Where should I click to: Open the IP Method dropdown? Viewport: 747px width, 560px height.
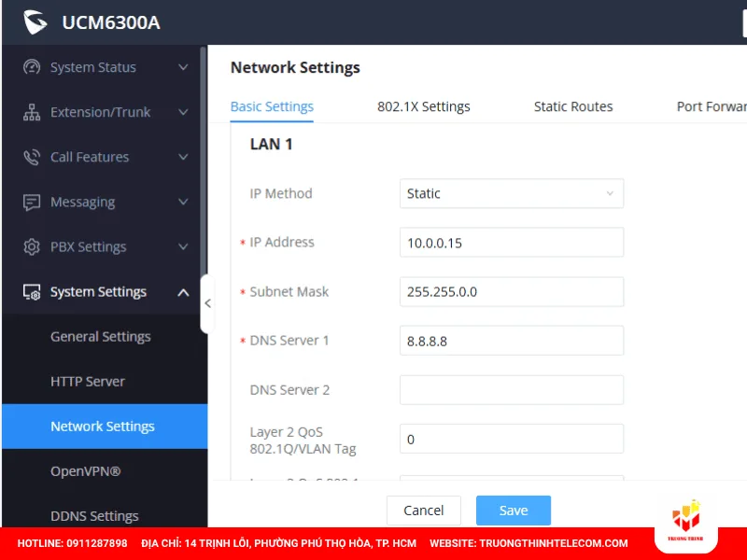point(512,193)
